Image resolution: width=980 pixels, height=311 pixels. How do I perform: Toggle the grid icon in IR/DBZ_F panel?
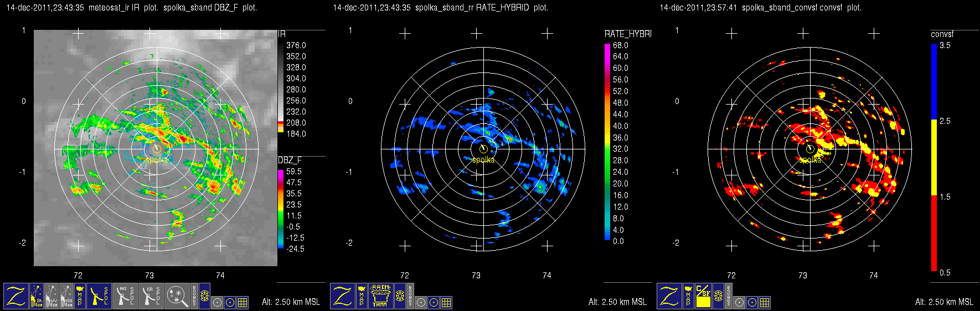pyautogui.click(x=243, y=303)
